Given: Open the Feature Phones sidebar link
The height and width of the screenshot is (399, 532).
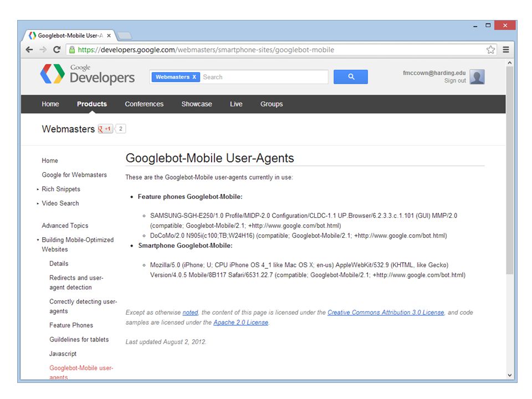Looking at the screenshot, I should [x=71, y=325].
